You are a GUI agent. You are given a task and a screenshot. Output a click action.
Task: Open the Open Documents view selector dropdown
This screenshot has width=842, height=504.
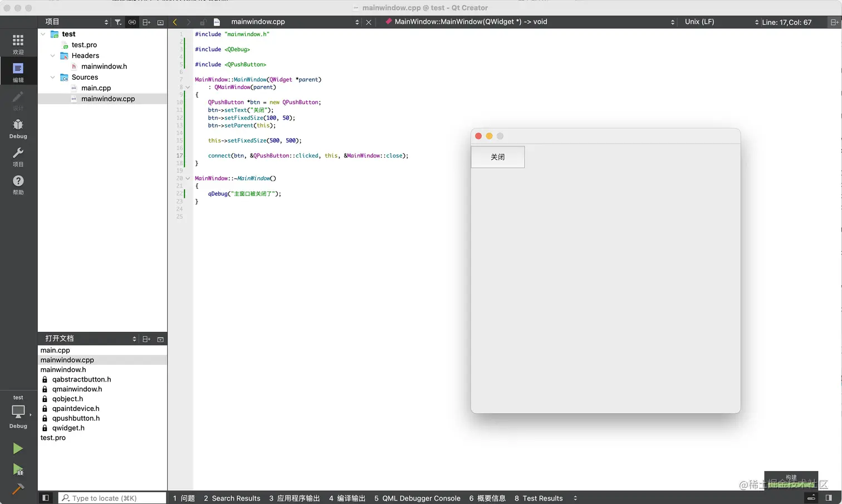click(90, 339)
